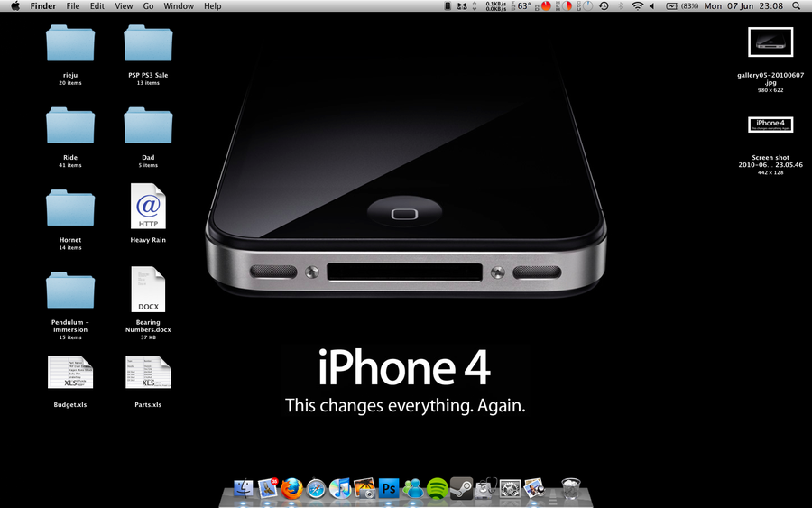This screenshot has width=812, height=508.
Task: Launch Steam from the dock
Action: tap(461, 488)
